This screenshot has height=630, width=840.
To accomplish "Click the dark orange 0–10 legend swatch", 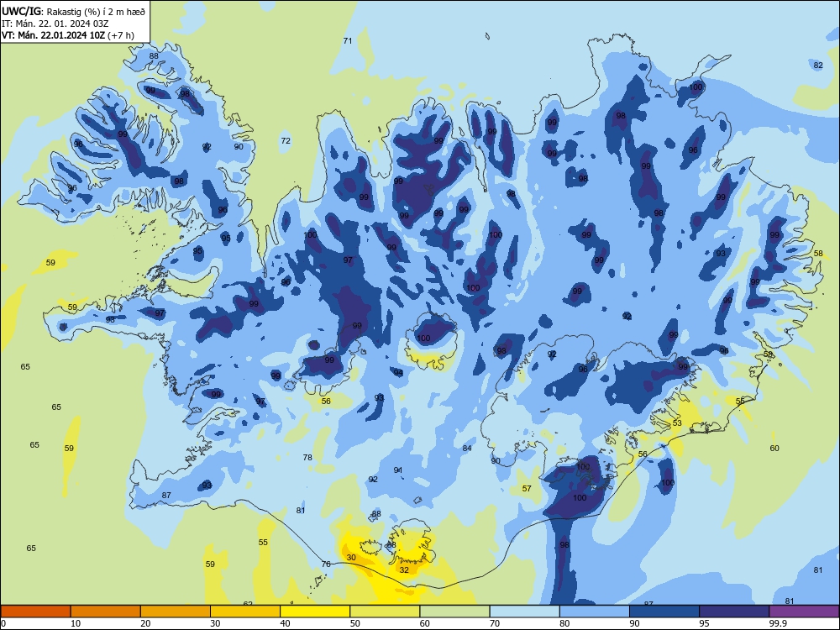I will click(35, 612).
